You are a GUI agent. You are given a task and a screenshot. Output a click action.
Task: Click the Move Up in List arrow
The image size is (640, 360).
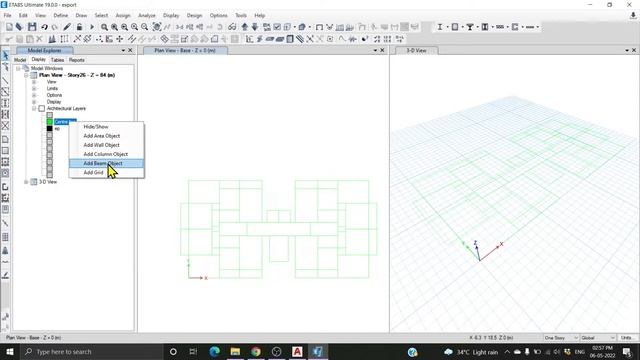tap(244, 27)
